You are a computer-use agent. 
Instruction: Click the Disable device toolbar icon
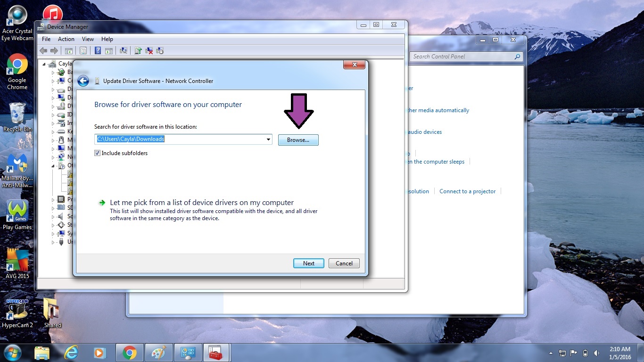pyautogui.click(x=160, y=51)
